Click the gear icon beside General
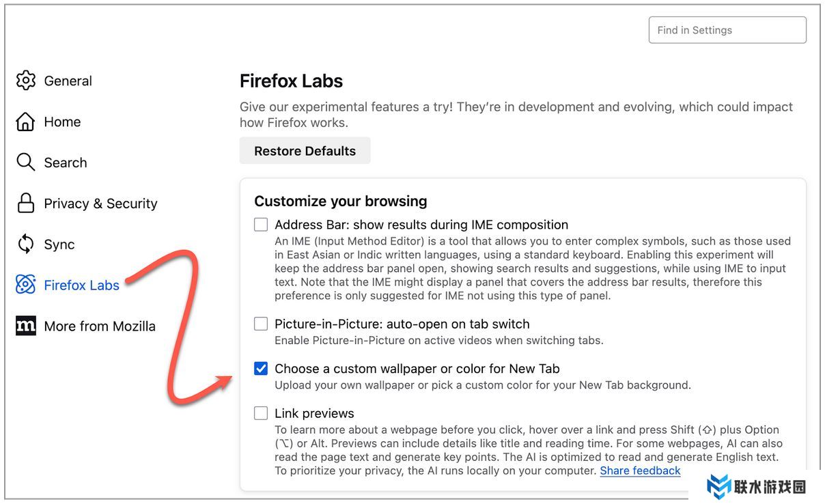The image size is (825, 504). click(x=26, y=81)
